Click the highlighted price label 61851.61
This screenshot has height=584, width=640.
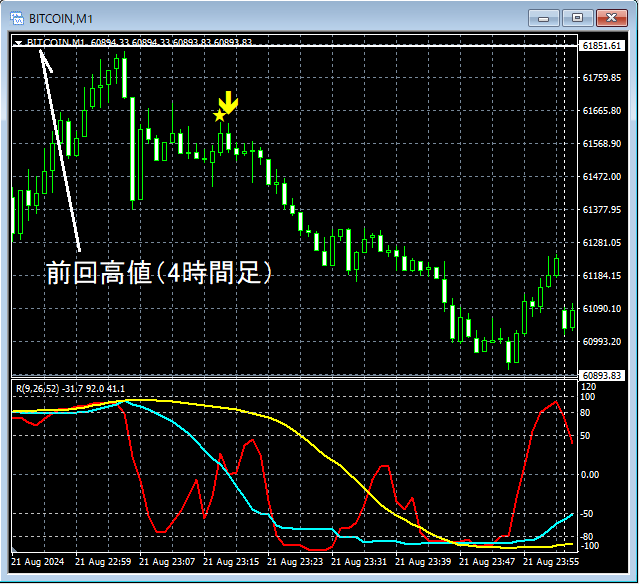(602, 46)
